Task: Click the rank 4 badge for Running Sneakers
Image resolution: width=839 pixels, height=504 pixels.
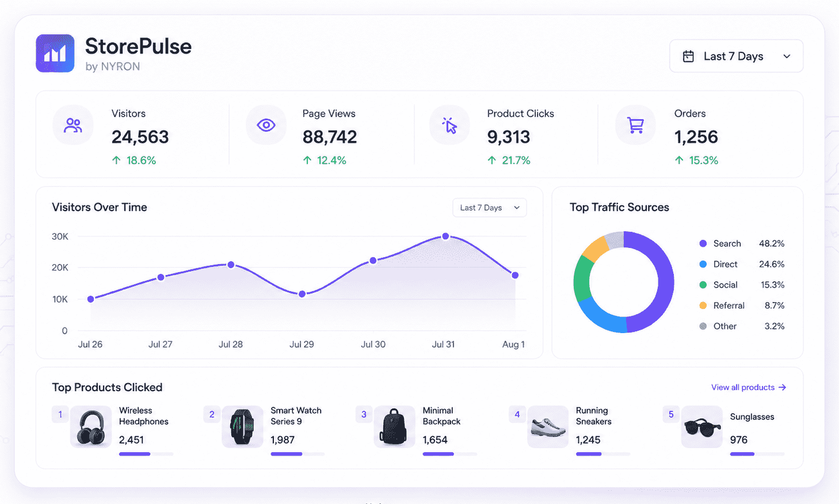Action: click(517, 414)
